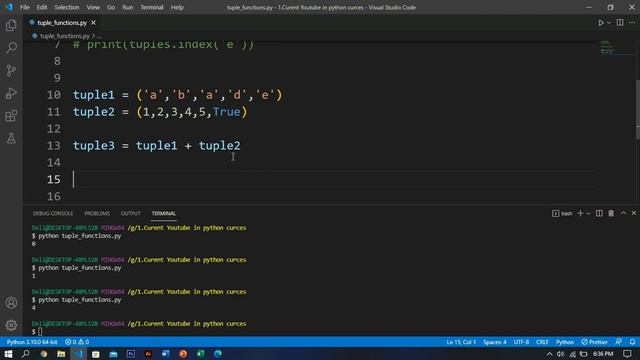This screenshot has width=640, height=360.
Task: Open the Accounts menu icon
Action: point(11,303)
